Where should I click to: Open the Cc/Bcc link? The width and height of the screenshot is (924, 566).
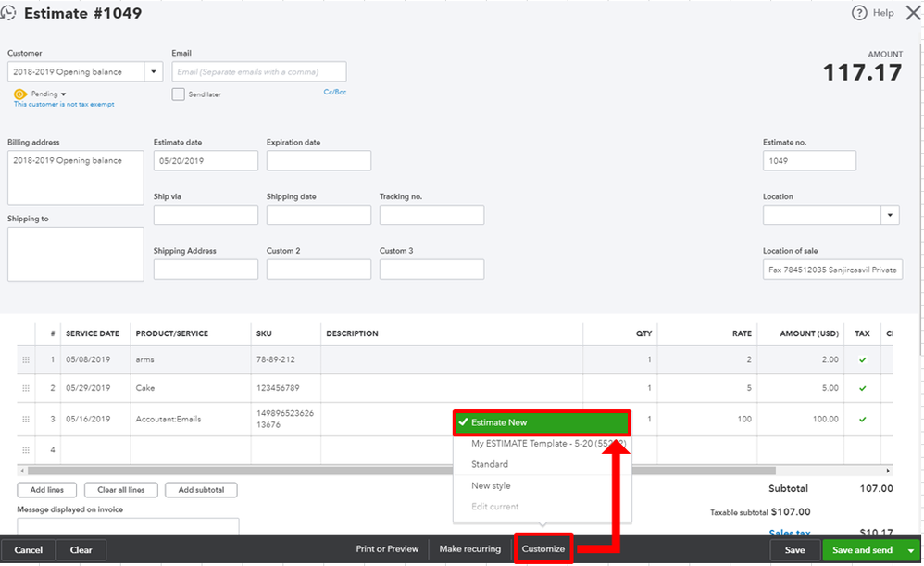335,92
